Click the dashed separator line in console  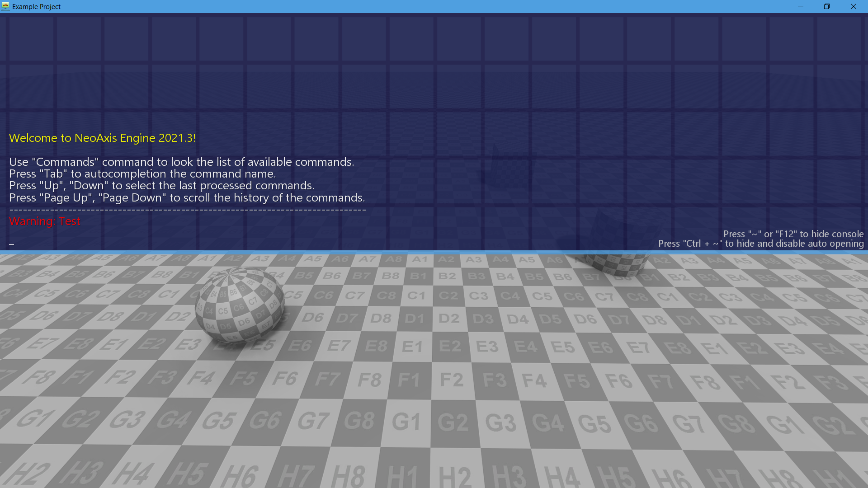[x=187, y=210]
